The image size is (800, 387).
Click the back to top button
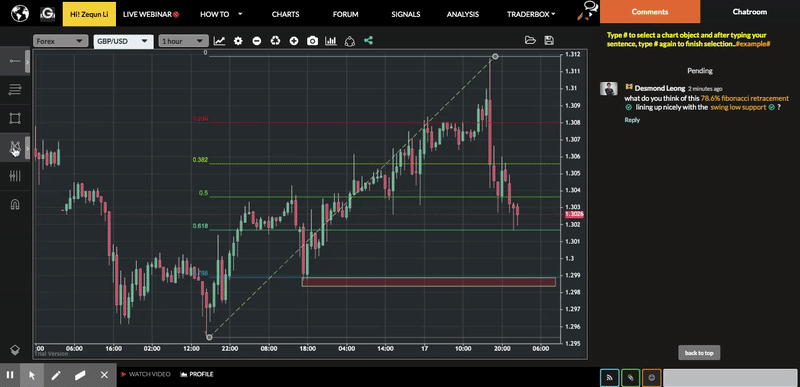pos(699,353)
